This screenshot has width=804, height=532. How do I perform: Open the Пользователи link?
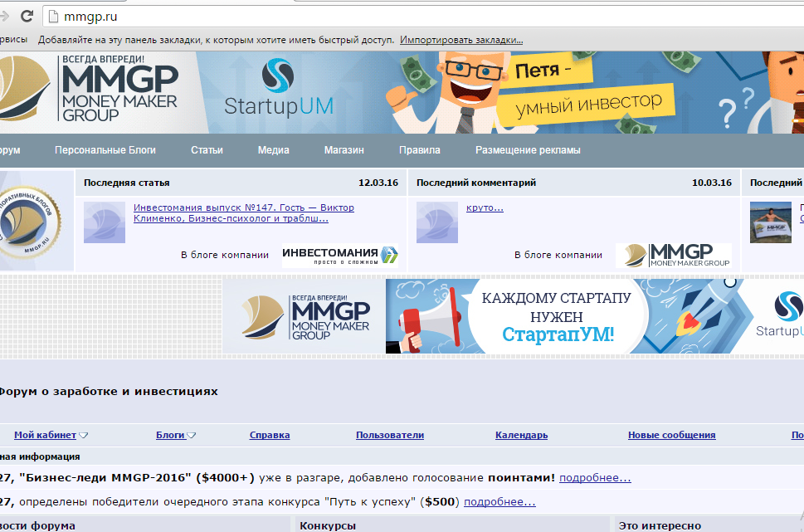click(390, 435)
